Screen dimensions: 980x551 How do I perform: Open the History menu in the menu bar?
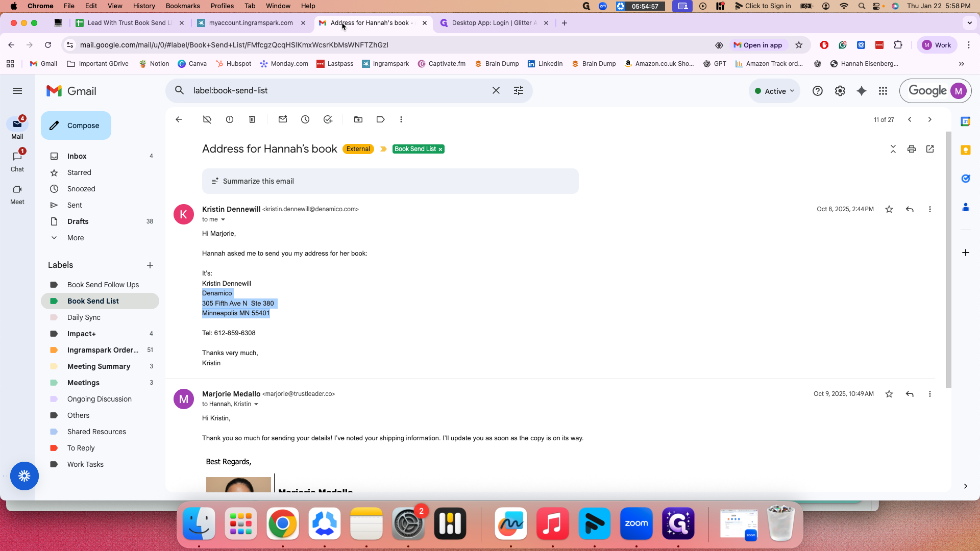[x=144, y=6]
